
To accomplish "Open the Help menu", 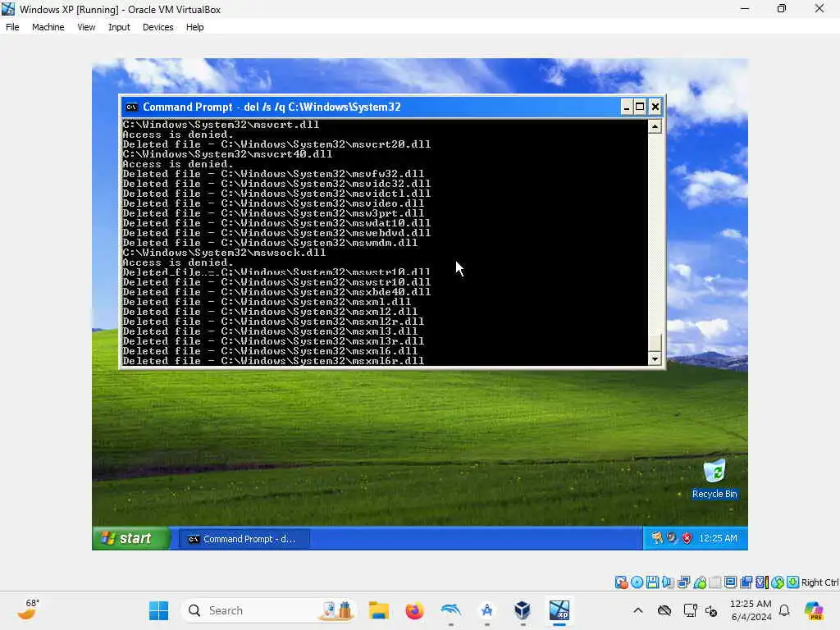I will click(x=195, y=27).
